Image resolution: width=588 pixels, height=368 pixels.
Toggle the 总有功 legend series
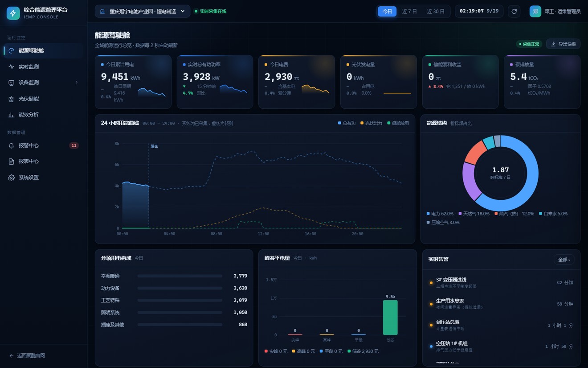pos(347,123)
